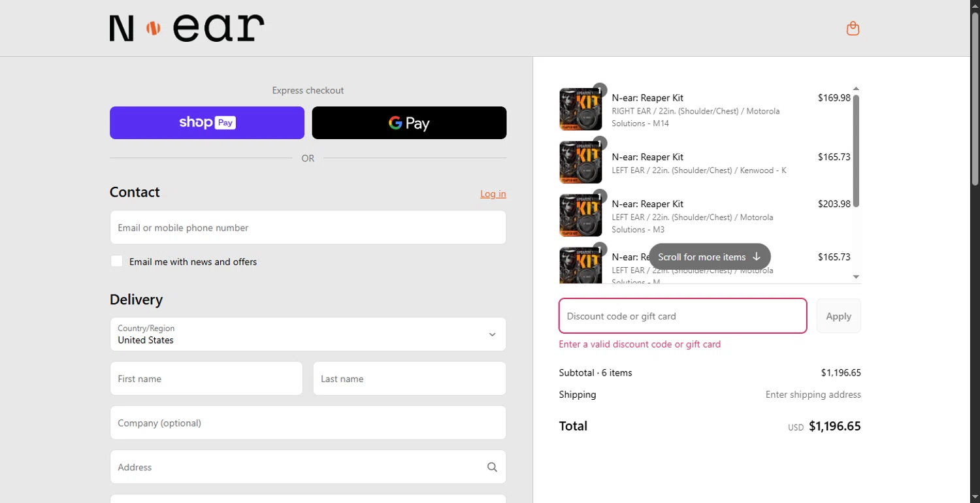The height and width of the screenshot is (503, 980).
Task: Click the Delivery section heading
Action: pos(136,299)
